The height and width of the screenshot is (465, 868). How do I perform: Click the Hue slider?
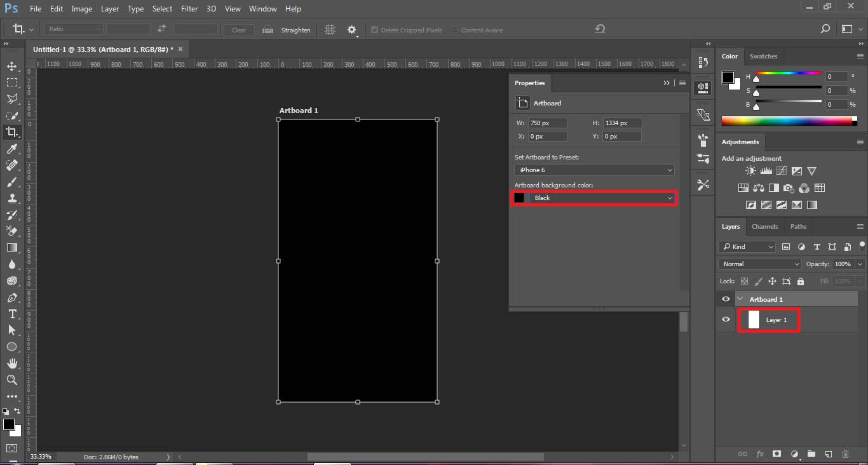pyautogui.click(x=788, y=75)
